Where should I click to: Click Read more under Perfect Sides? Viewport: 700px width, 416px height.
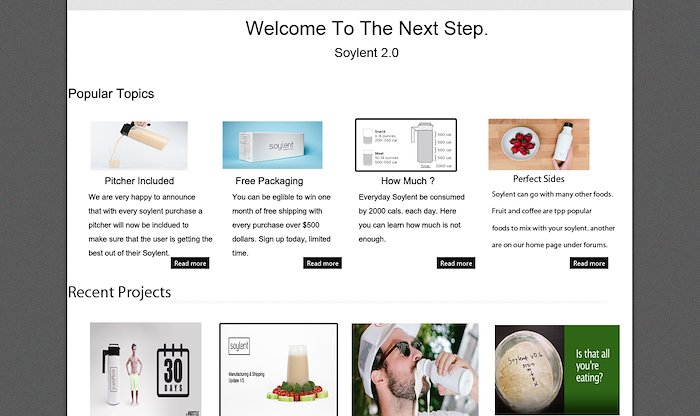tap(589, 263)
